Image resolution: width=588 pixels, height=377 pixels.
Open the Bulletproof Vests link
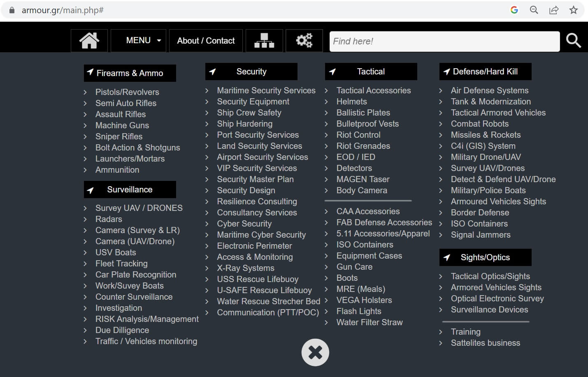click(x=367, y=124)
